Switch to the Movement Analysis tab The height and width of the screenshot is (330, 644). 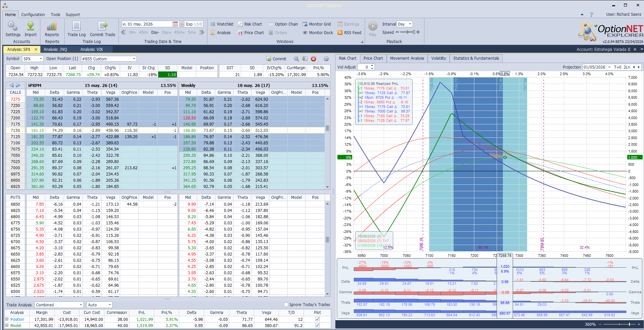[407, 58]
